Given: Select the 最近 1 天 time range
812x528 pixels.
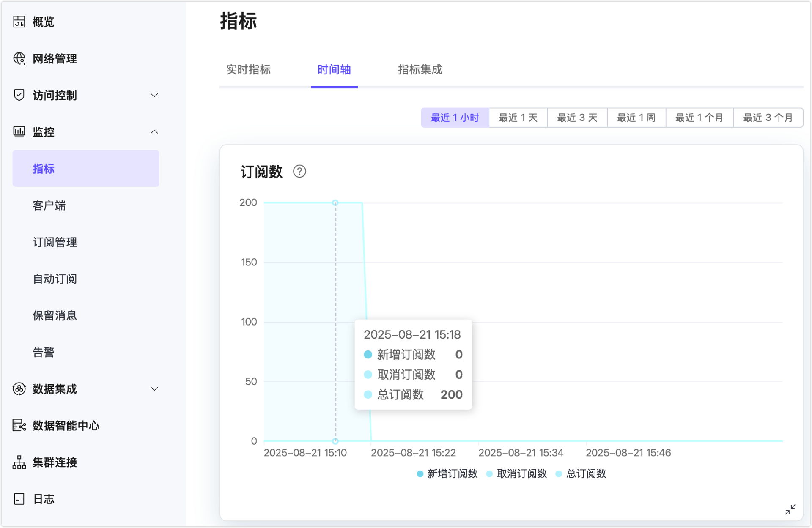Looking at the screenshot, I should click(x=518, y=118).
